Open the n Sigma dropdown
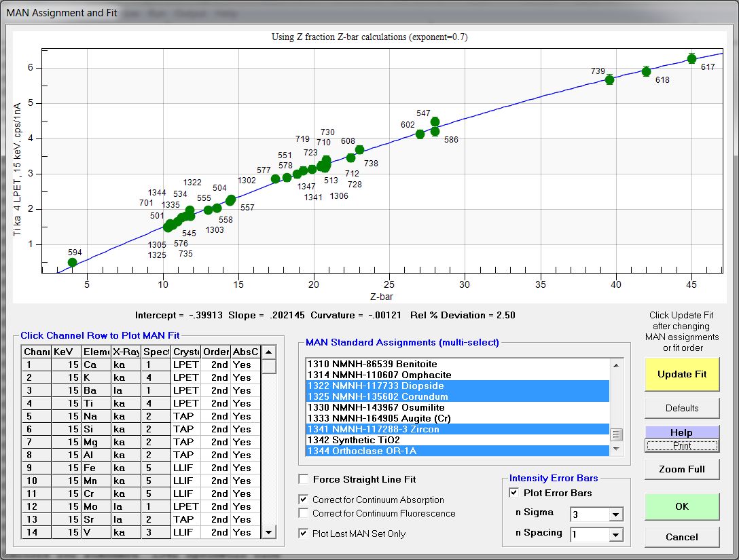 [x=615, y=515]
